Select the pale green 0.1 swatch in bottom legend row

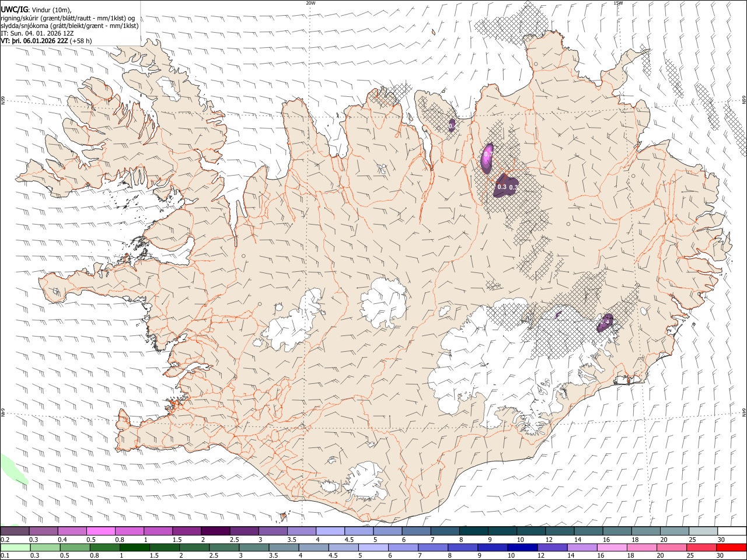(15, 547)
